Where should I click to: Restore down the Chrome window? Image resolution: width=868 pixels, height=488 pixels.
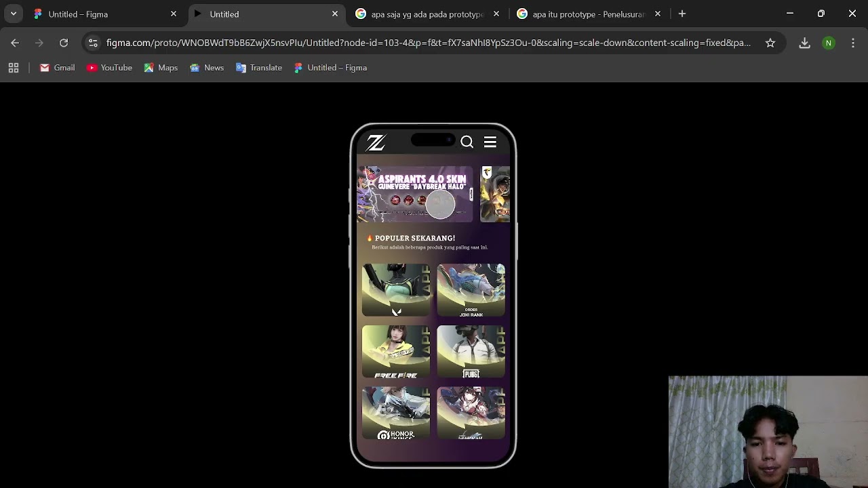(x=821, y=14)
